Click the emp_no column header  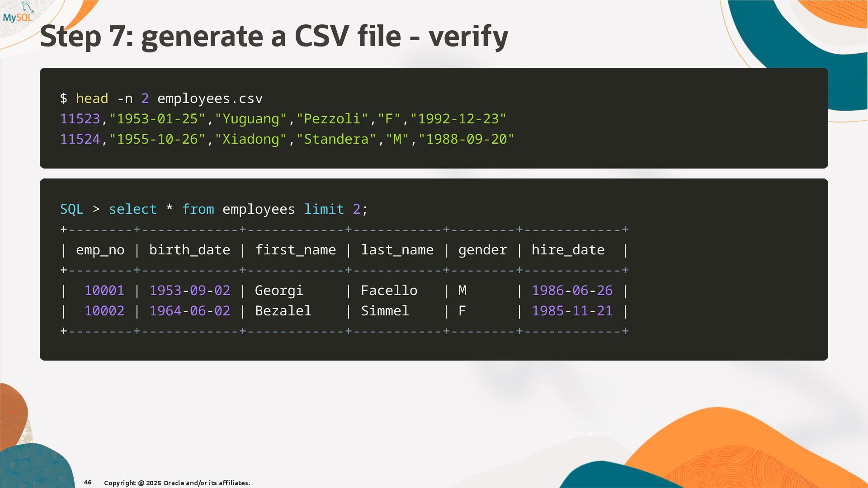coord(100,250)
